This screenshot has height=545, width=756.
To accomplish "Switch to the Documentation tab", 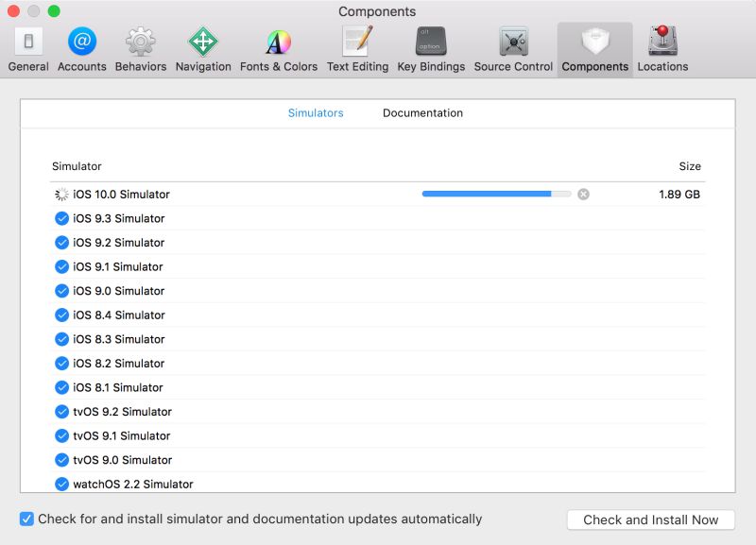I will coord(422,112).
